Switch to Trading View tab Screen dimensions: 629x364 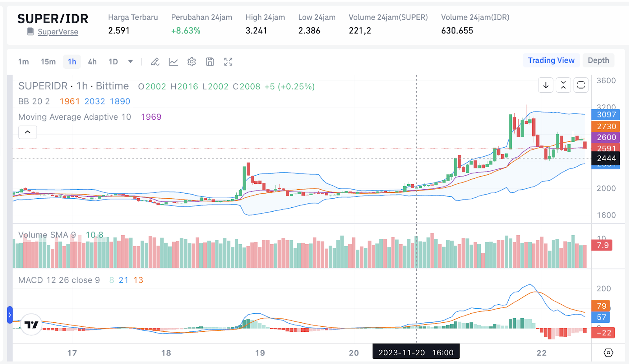tap(551, 60)
